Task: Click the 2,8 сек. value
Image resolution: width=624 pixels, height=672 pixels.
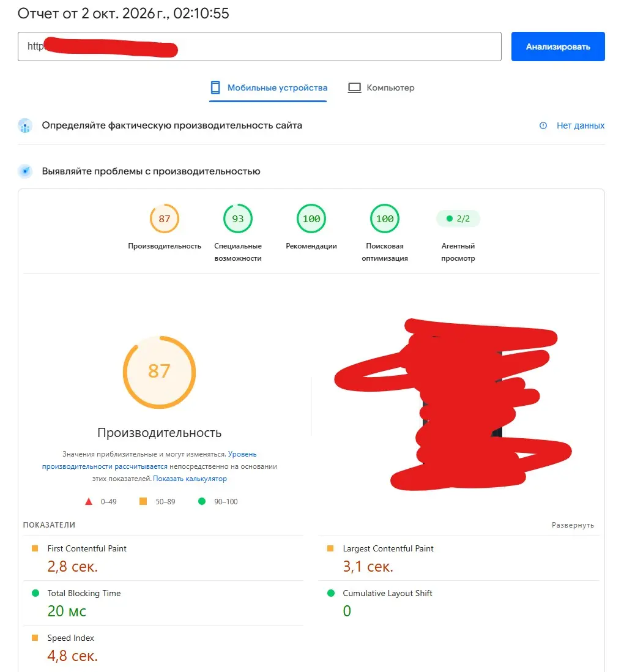Action: pyautogui.click(x=73, y=567)
